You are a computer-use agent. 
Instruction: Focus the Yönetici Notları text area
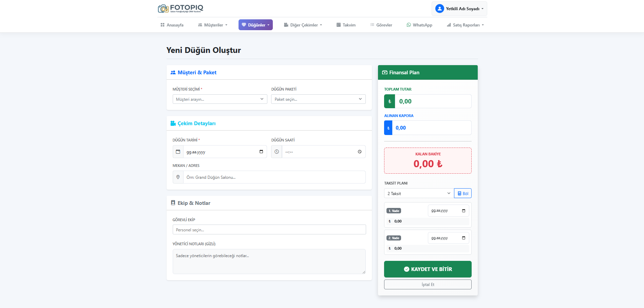point(269,262)
